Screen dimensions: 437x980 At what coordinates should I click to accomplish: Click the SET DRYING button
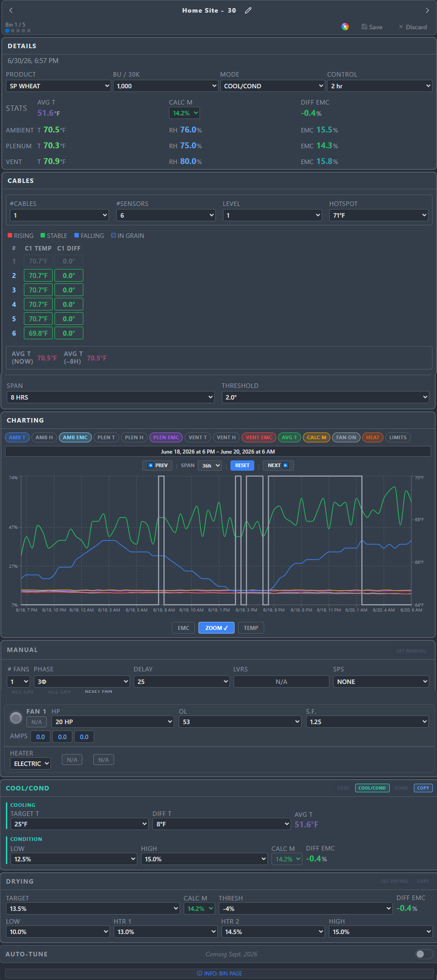(395, 881)
